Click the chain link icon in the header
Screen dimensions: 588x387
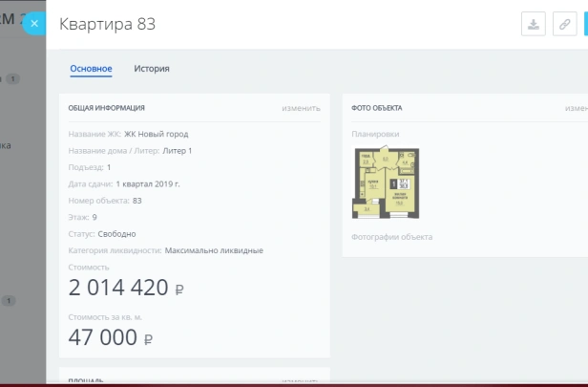[x=564, y=25]
